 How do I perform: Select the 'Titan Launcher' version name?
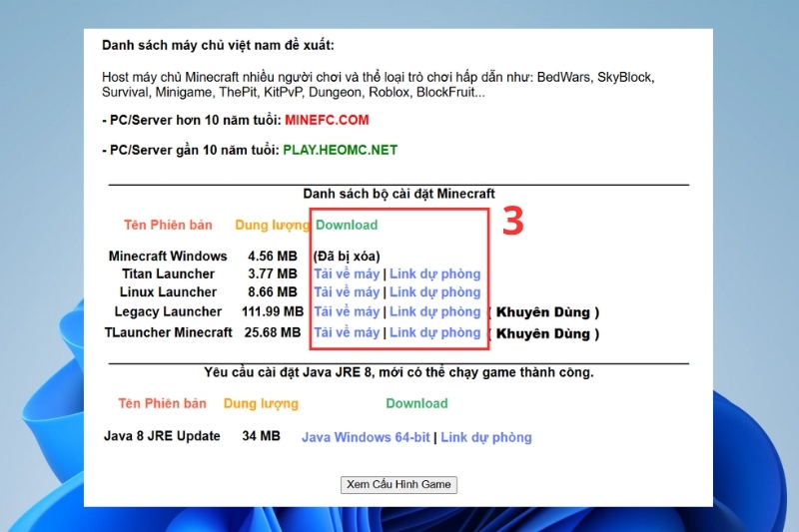[x=168, y=273]
